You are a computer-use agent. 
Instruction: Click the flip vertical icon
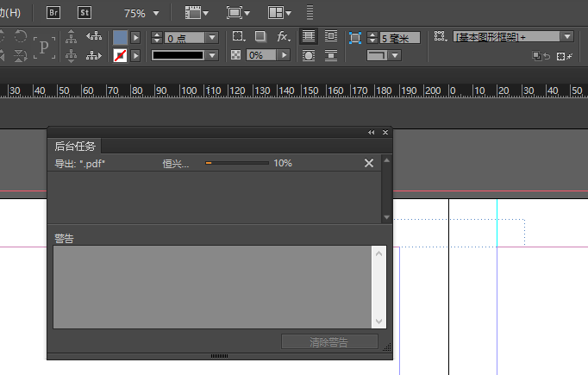pyautogui.click(x=20, y=55)
